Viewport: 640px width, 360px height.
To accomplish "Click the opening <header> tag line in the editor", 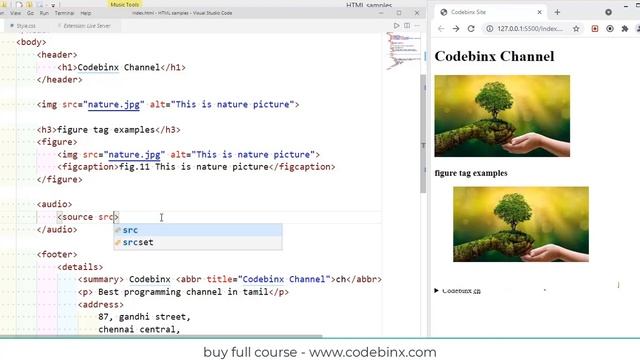I will tap(57, 55).
